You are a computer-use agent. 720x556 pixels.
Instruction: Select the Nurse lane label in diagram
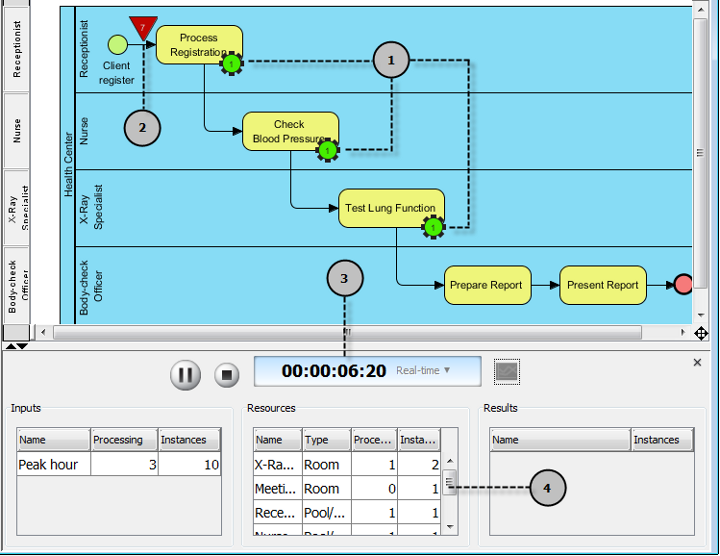(84, 131)
